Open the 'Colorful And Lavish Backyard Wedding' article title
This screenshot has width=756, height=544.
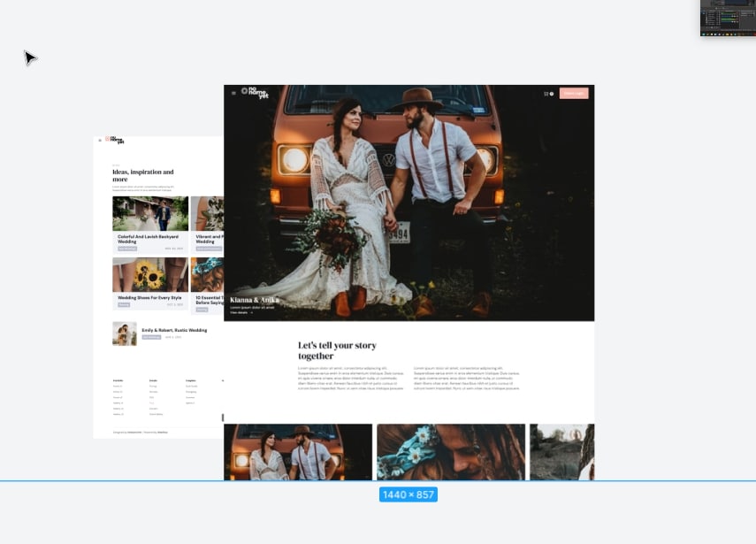(148, 238)
